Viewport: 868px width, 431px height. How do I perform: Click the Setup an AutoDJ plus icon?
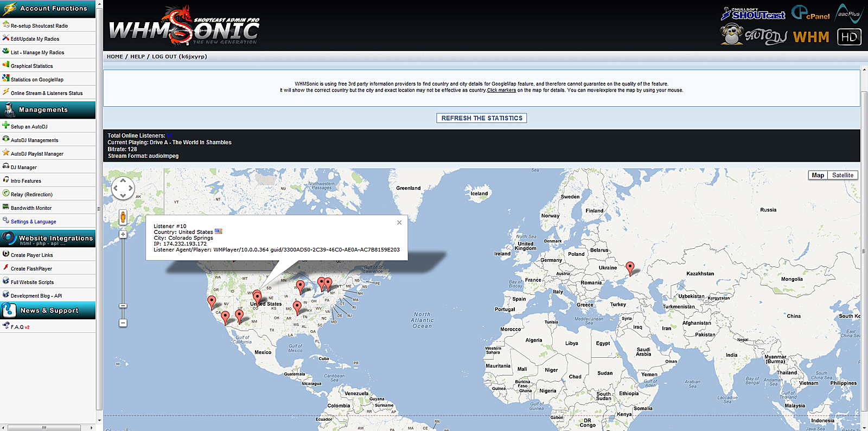6,125
